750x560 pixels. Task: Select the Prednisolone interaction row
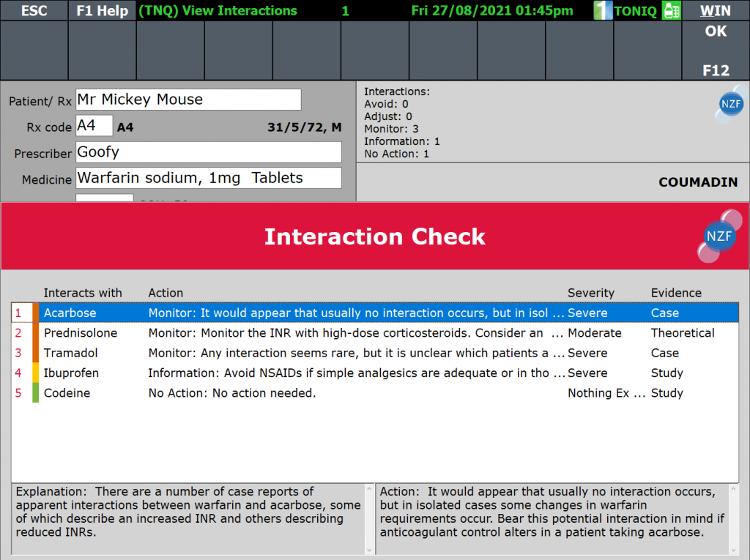tap(293, 333)
